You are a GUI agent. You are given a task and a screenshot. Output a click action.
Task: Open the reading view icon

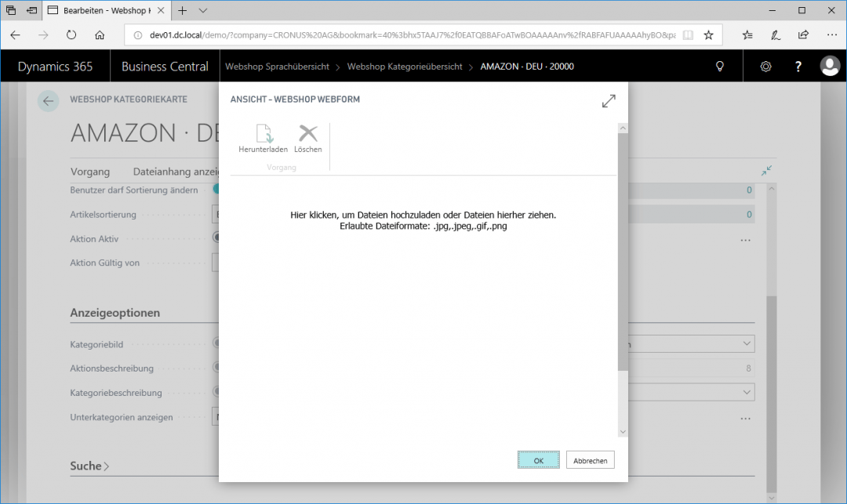[x=688, y=35]
